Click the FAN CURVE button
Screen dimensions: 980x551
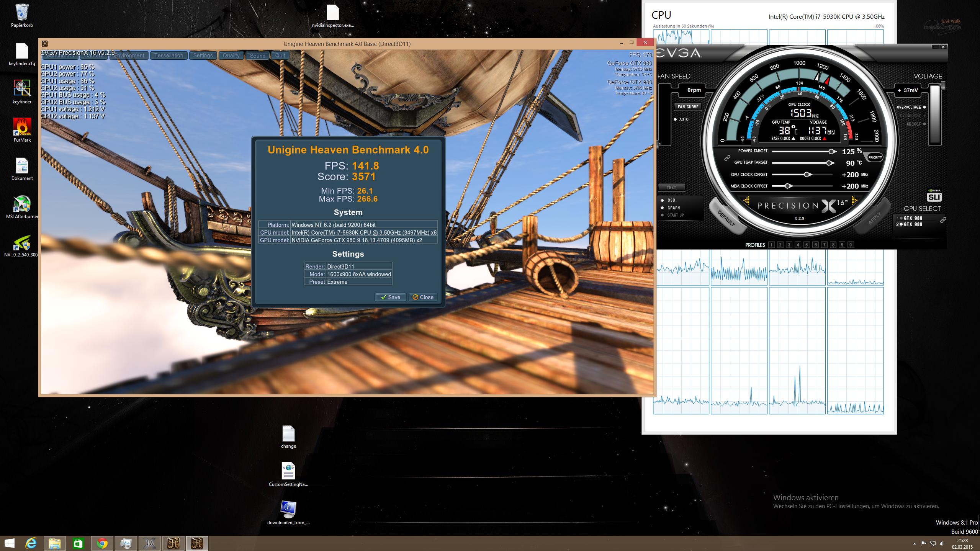point(688,107)
